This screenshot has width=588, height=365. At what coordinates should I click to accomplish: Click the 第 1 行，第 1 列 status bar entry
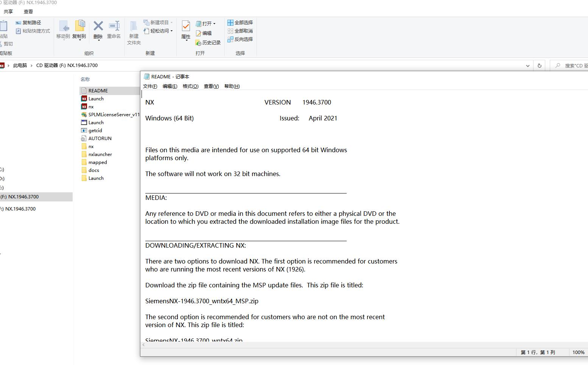[x=538, y=353]
